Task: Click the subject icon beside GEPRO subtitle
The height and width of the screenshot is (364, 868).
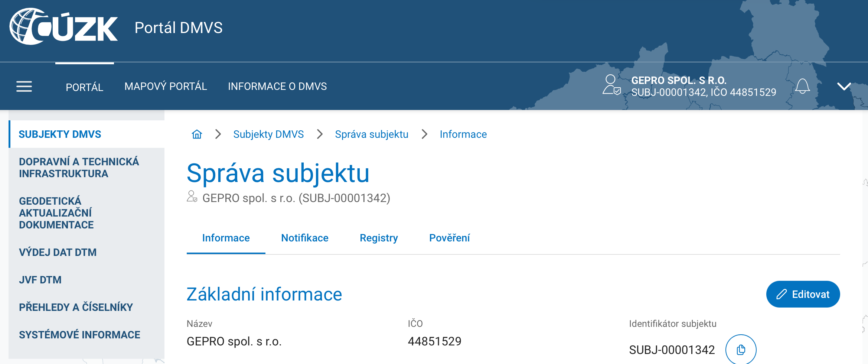Action: pos(192,196)
